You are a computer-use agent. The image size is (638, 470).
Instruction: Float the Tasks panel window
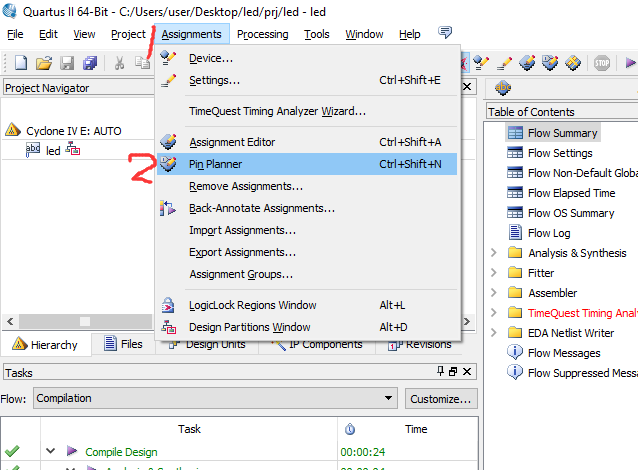453,372
